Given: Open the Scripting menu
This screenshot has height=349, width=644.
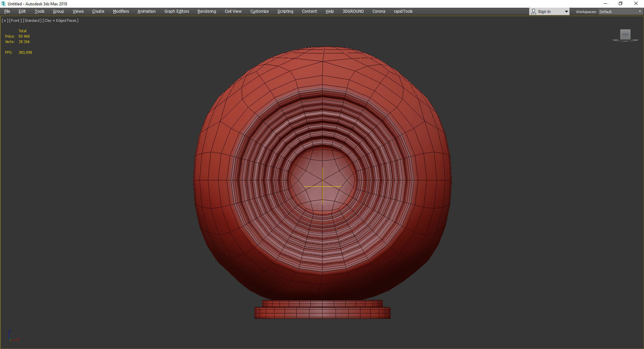Looking at the screenshot, I should tap(285, 11).
